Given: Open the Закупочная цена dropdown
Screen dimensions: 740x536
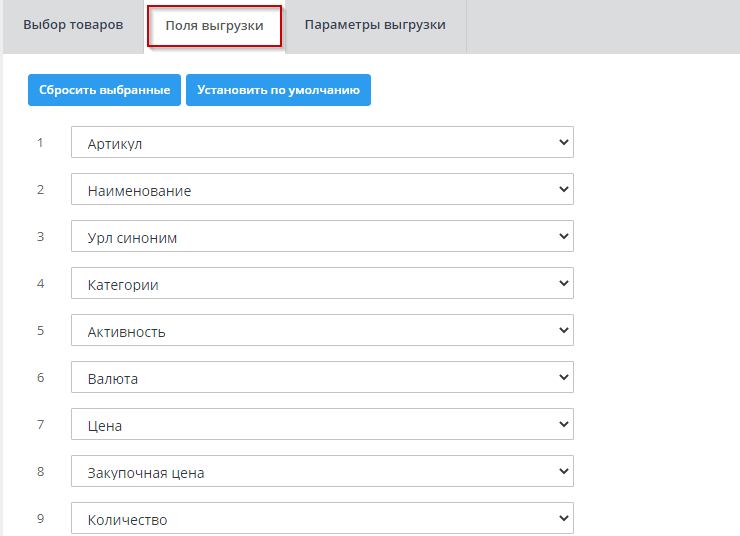Looking at the screenshot, I should pyautogui.click(x=322, y=472).
